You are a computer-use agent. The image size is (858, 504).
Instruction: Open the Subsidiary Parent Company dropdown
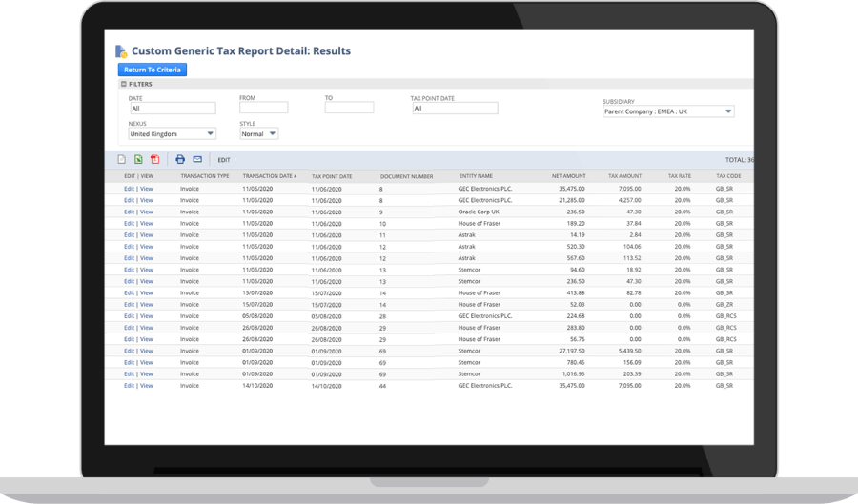pos(668,111)
